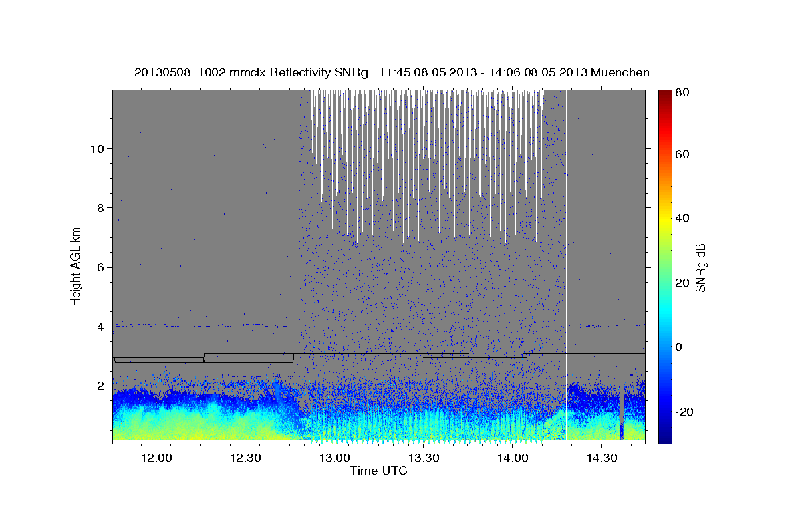Click the dark blue bottom of colorbar
This screenshot has height=532, width=798.
[664, 438]
